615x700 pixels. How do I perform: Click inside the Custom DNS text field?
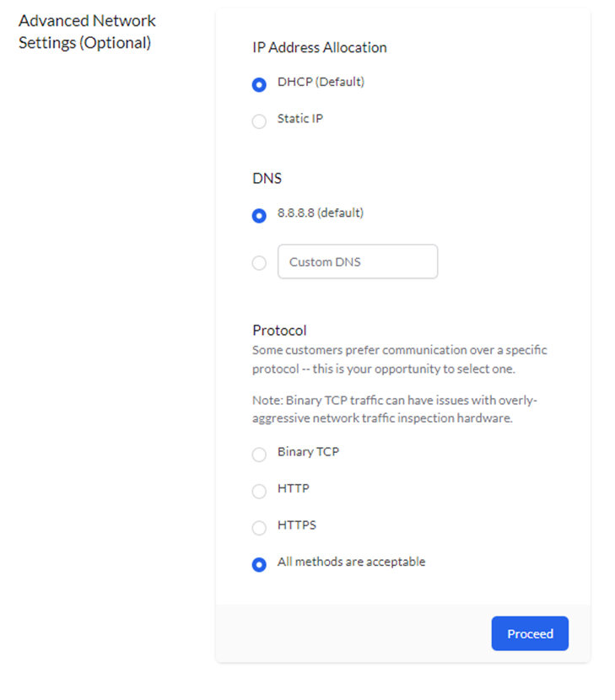tap(357, 261)
